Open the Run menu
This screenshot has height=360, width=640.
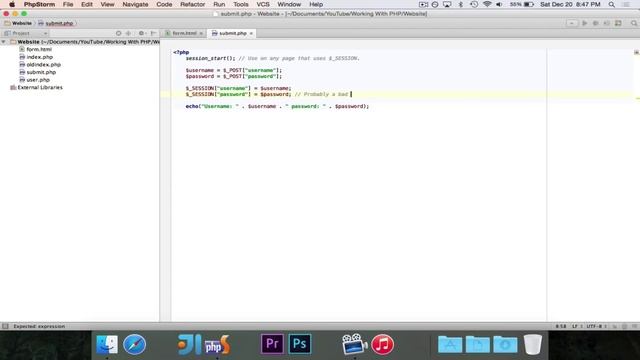[219, 4]
